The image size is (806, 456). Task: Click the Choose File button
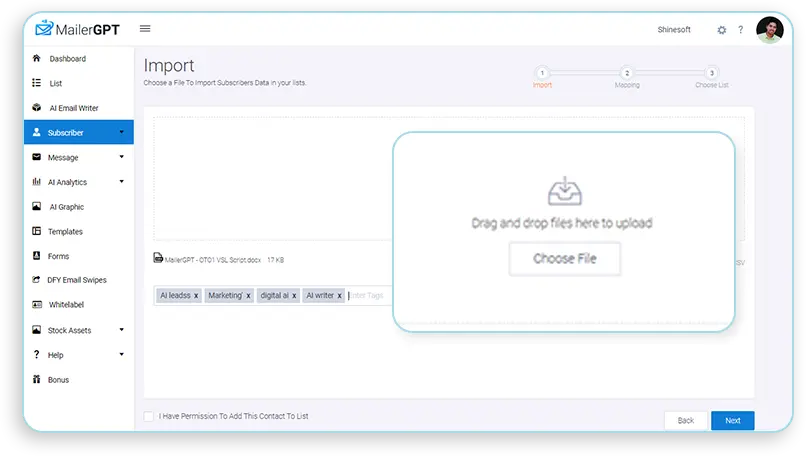pyautogui.click(x=564, y=258)
